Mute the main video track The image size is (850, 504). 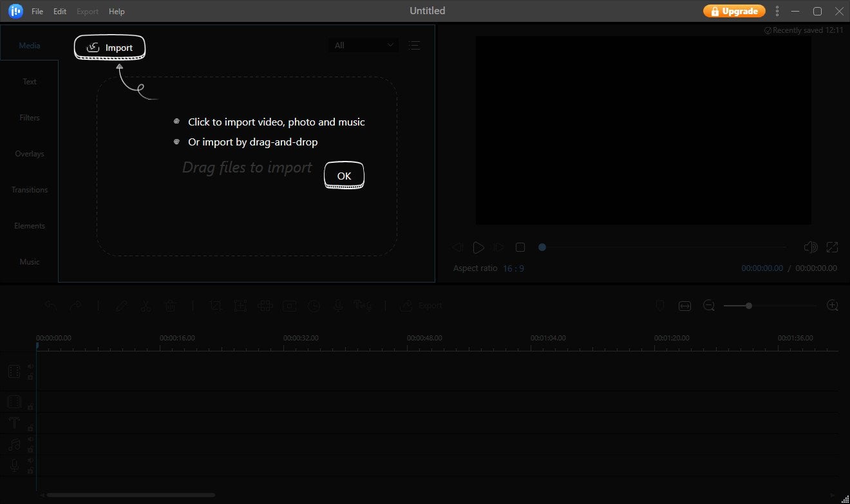tap(30, 366)
